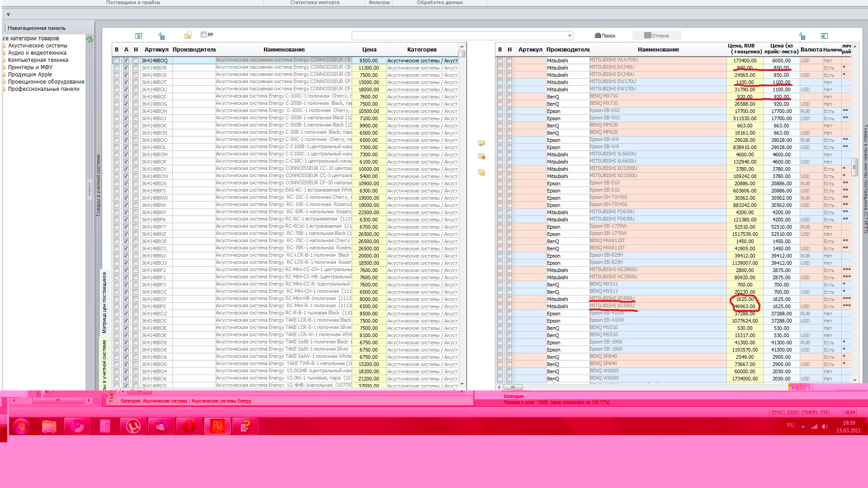The width and height of the screenshot is (868, 488).
Task: Click the green panel icon above right table
Action: point(824,36)
